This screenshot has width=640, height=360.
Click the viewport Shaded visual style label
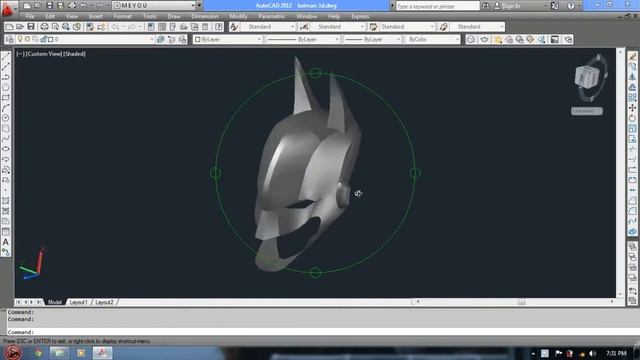pos(74,54)
